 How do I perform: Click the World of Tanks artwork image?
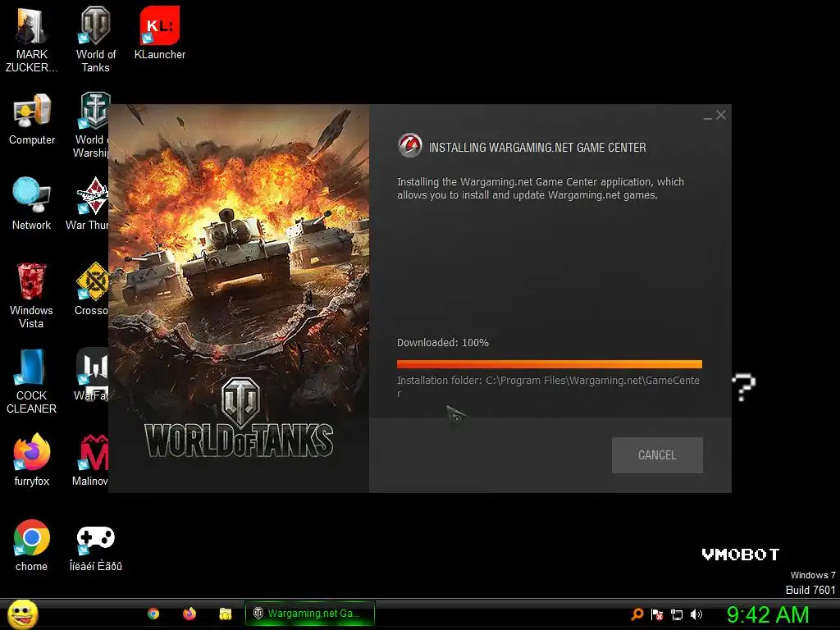coord(239,299)
